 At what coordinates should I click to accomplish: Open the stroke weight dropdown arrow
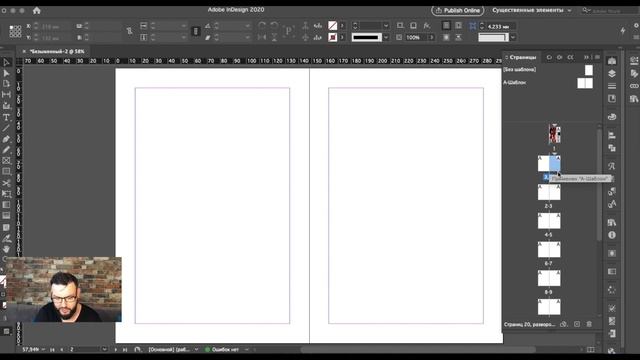tap(386, 26)
